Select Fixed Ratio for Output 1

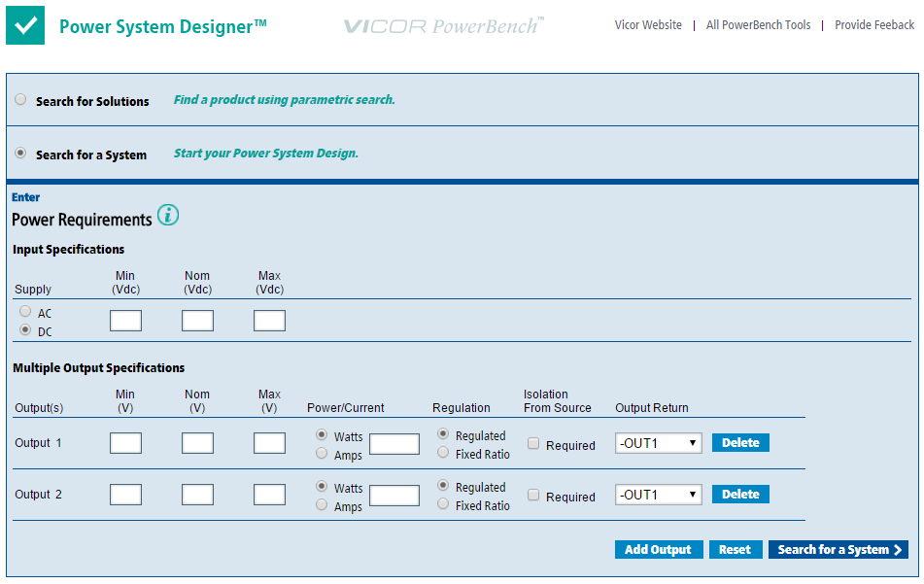(443, 453)
